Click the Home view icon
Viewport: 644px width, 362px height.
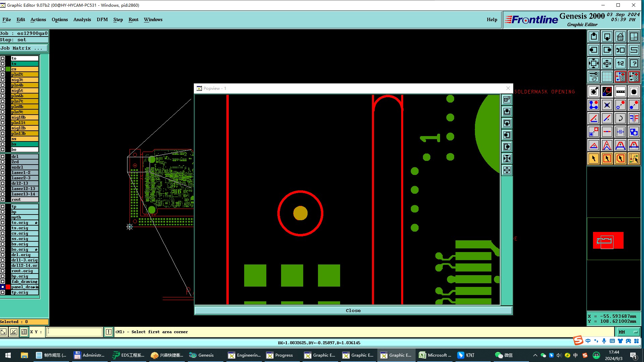[620, 37]
